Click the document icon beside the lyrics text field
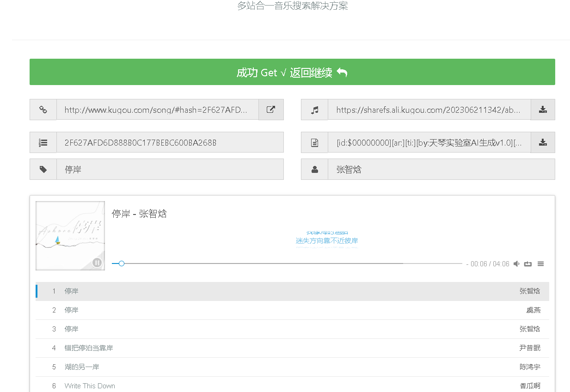 point(314,142)
